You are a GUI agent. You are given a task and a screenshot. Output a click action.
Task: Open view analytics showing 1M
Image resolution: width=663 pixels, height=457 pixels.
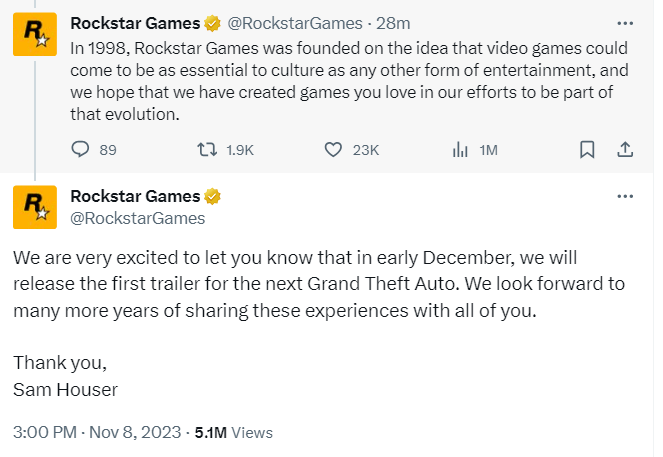[x=475, y=150]
